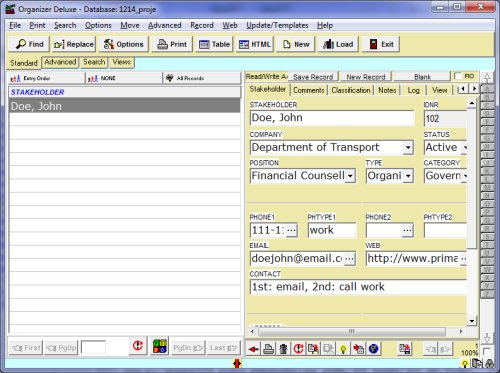
Task: Click the up arrow above alphabet index
Action: [487, 78]
